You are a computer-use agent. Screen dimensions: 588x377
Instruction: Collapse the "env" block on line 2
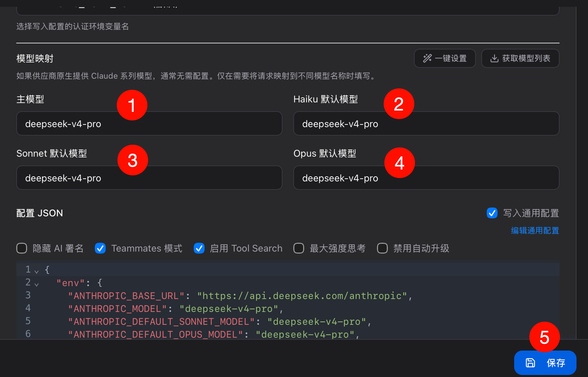pos(37,284)
